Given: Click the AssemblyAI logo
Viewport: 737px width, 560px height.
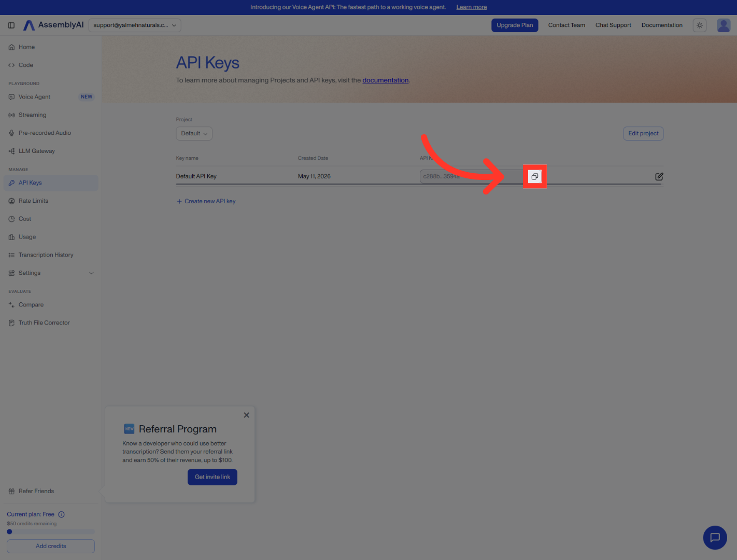Looking at the screenshot, I should click(x=53, y=25).
